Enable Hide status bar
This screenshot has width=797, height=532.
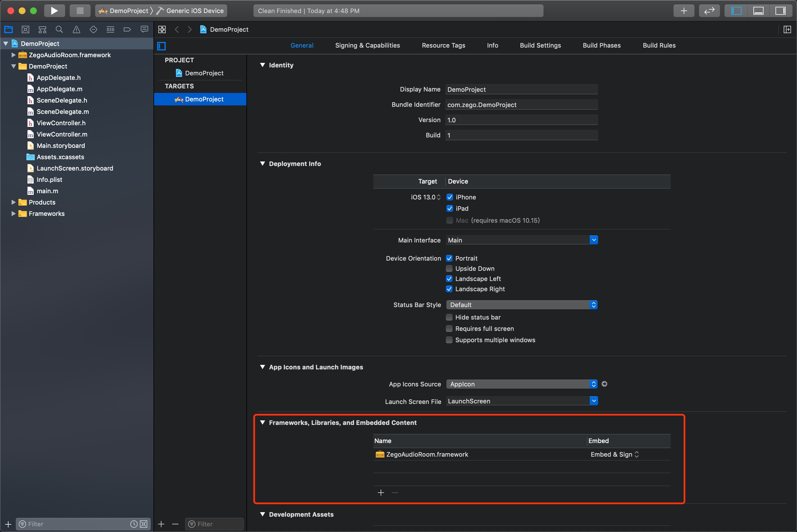[449, 317]
